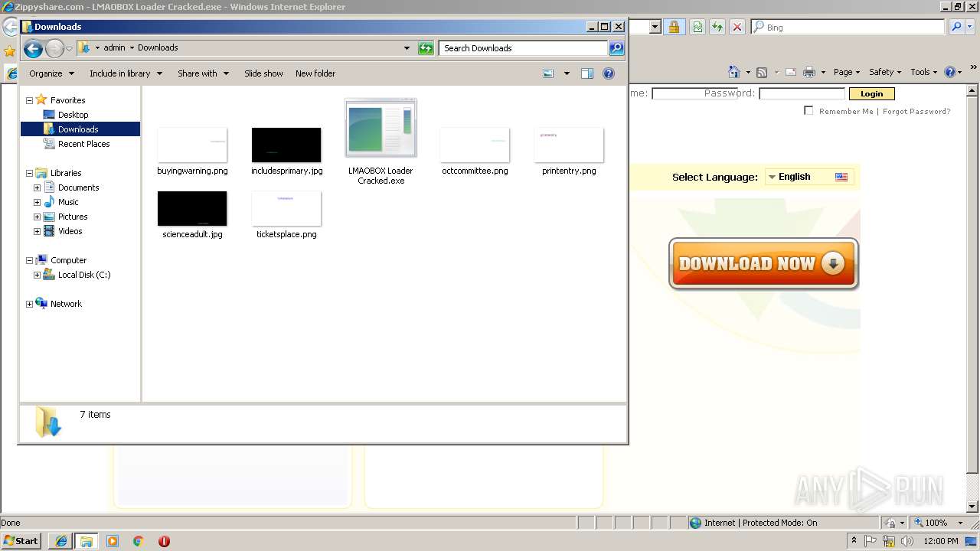Select the Pictures library
The height and width of the screenshot is (551, 980).
click(73, 217)
